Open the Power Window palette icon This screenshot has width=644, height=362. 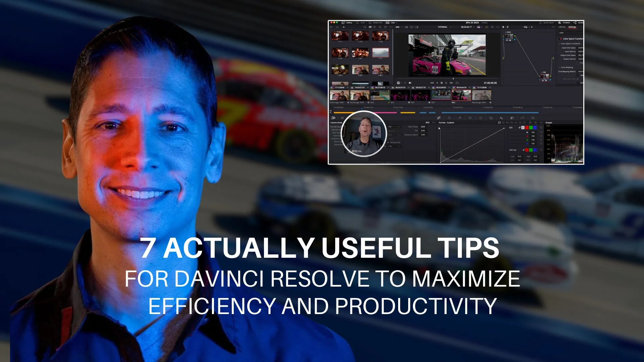pyautogui.click(x=470, y=118)
